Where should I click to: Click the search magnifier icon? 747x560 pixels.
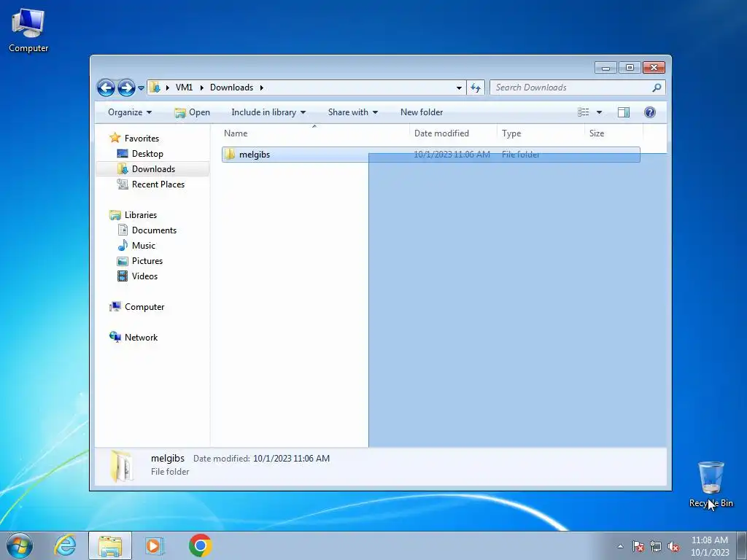pyautogui.click(x=657, y=87)
